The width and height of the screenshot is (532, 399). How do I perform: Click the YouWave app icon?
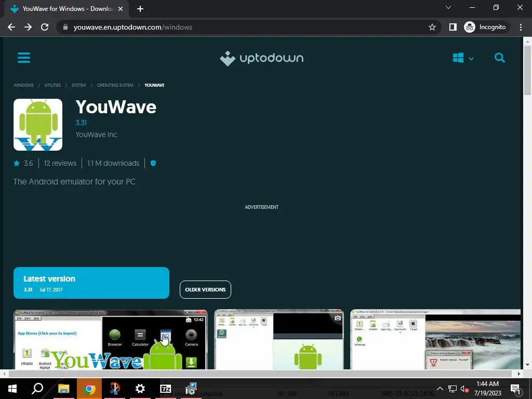coord(38,125)
